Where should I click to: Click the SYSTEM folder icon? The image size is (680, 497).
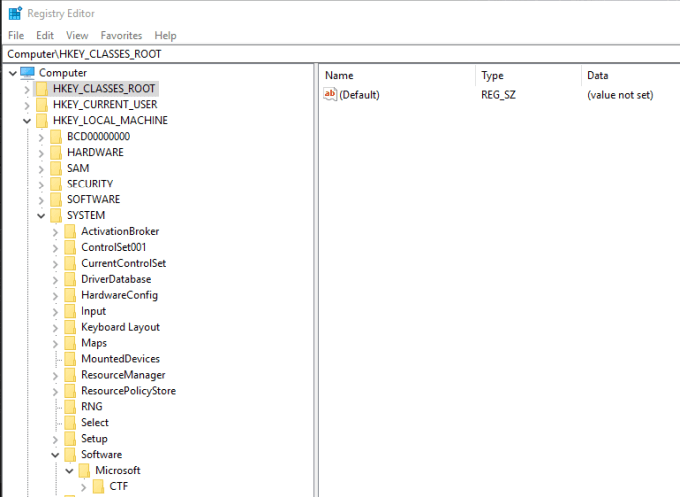coord(56,216)
